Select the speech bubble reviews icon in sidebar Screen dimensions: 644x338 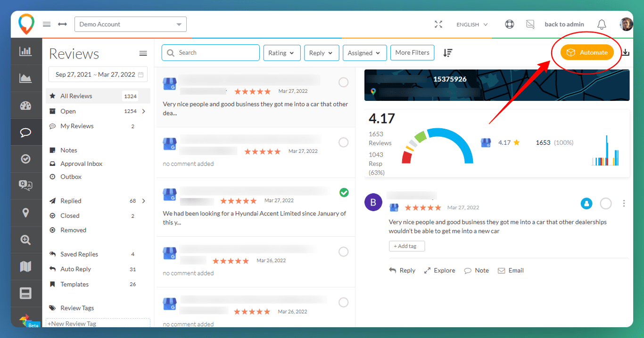26,132
